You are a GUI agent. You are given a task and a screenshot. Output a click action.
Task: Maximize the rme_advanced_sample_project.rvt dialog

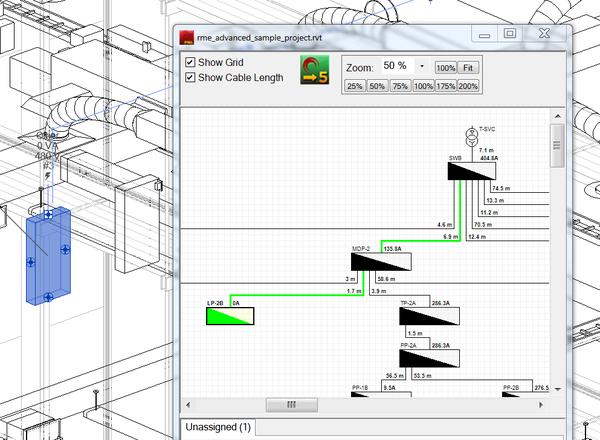(510, 34)
